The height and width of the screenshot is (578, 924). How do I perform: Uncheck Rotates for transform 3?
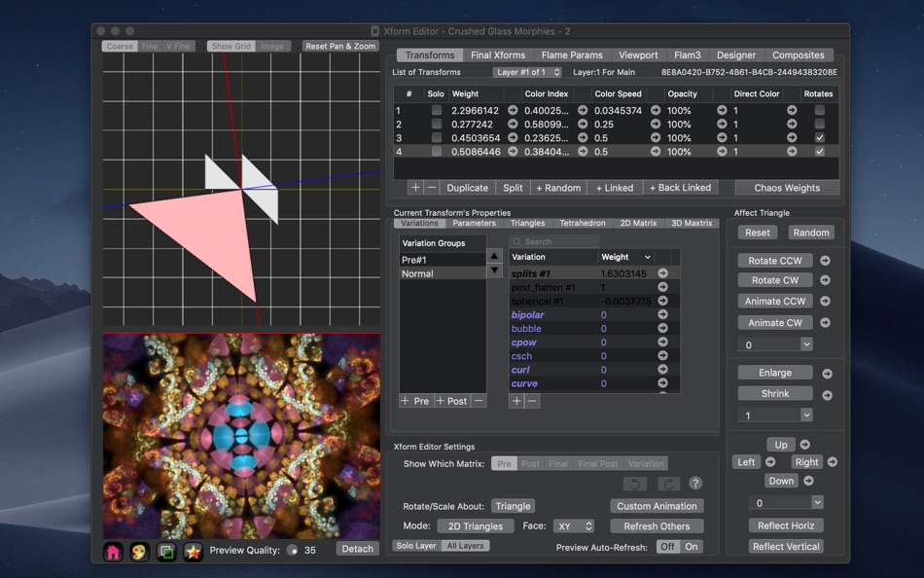[819, 138]
